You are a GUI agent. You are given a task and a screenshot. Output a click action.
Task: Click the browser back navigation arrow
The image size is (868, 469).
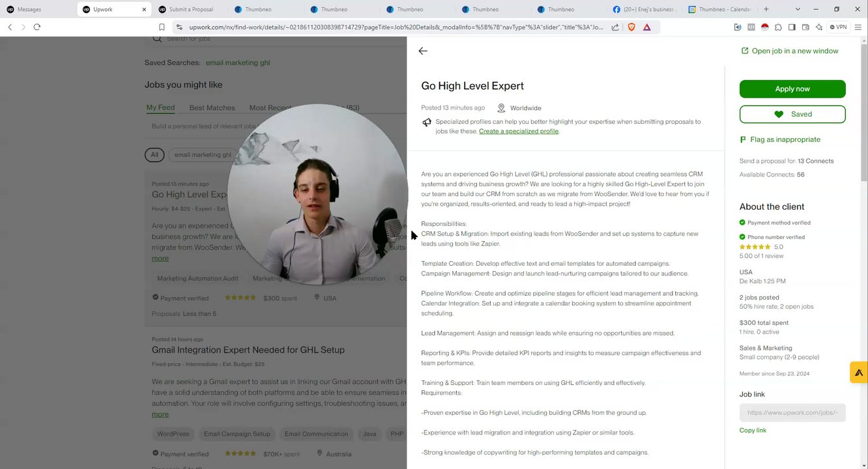tap(10, 27)
